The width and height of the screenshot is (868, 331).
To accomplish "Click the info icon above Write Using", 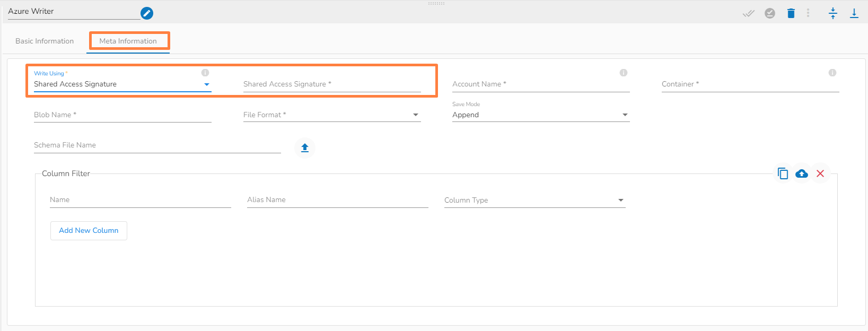I will pyautogui.click(x=205, y=73).
